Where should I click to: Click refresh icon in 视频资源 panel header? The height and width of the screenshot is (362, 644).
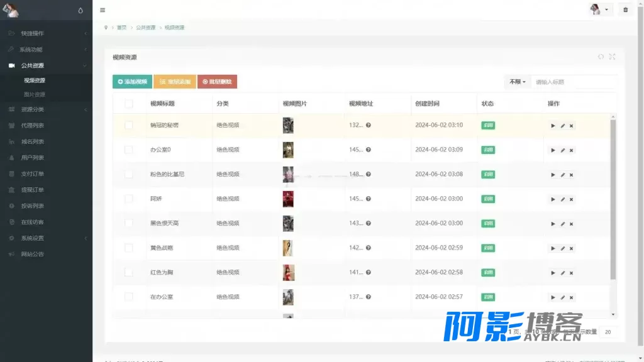(601, 57)
